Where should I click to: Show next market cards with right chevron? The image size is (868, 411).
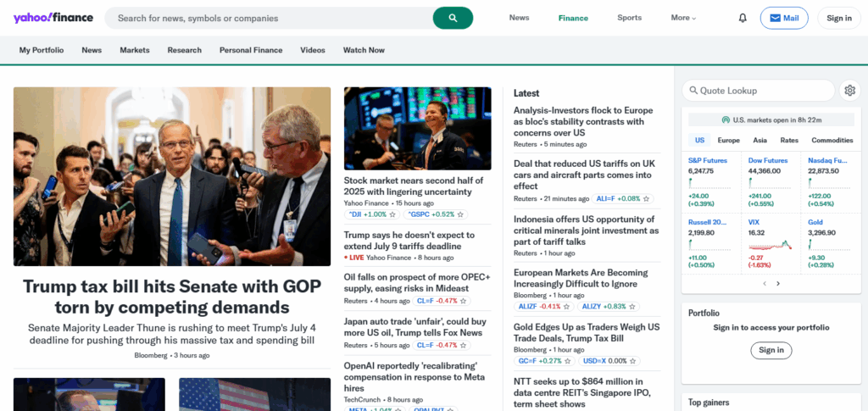pyautogui.click(x=778, y=284)
